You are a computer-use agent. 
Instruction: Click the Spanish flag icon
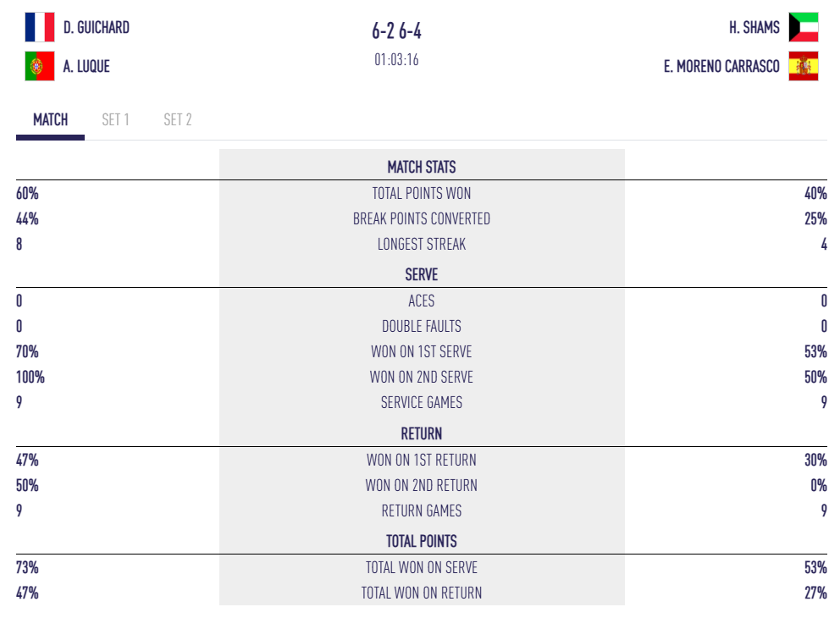click(x=804, y=66)
